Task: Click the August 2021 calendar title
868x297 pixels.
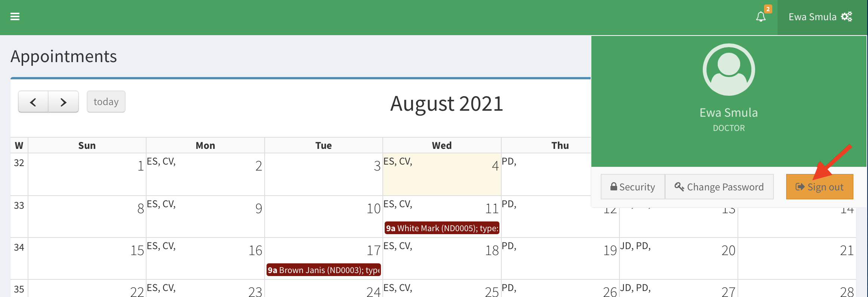Action: (x=446, y=104)
